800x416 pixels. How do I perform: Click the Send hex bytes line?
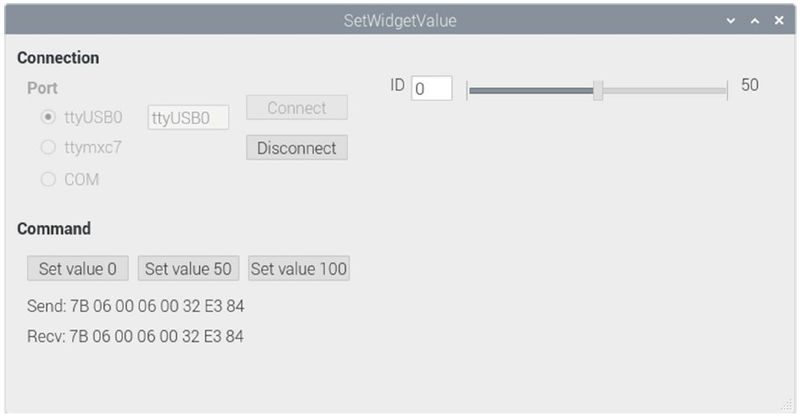pyautogui.click(x=135, y=305)
